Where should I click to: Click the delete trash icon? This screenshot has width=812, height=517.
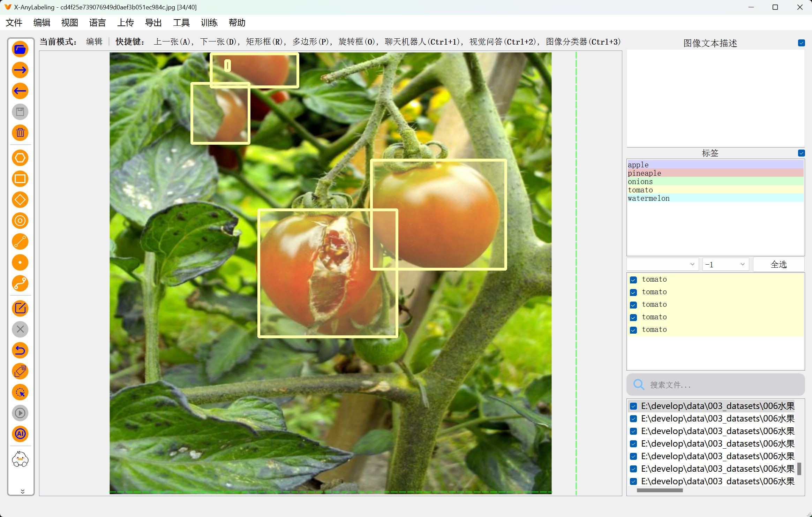(20, 133)
